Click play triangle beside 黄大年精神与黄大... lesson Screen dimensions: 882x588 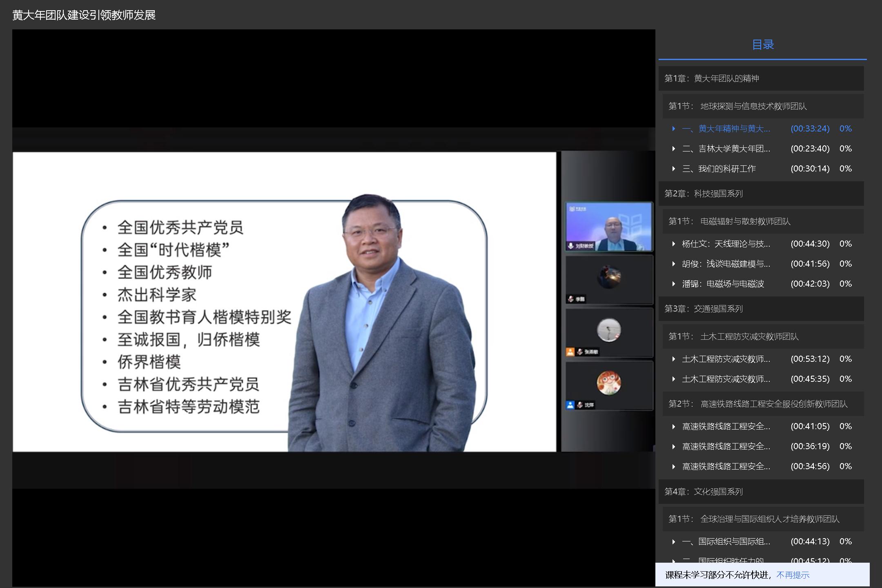point(674,129)
